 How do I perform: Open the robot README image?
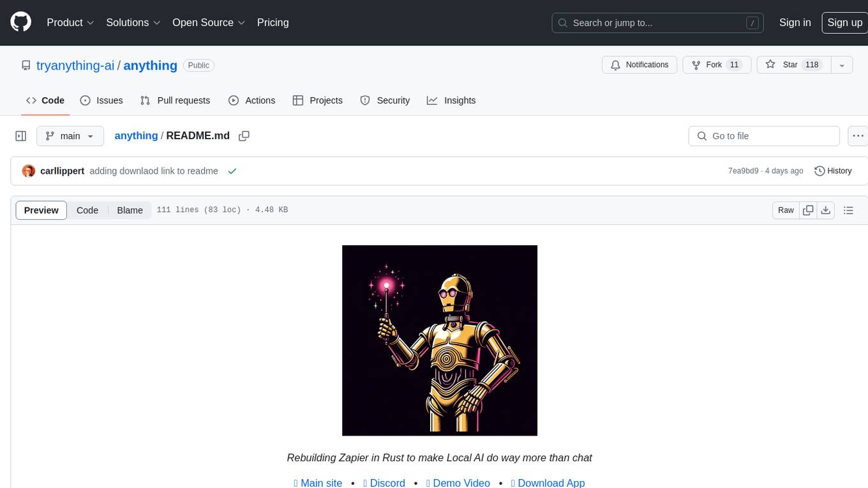(440, 340)
